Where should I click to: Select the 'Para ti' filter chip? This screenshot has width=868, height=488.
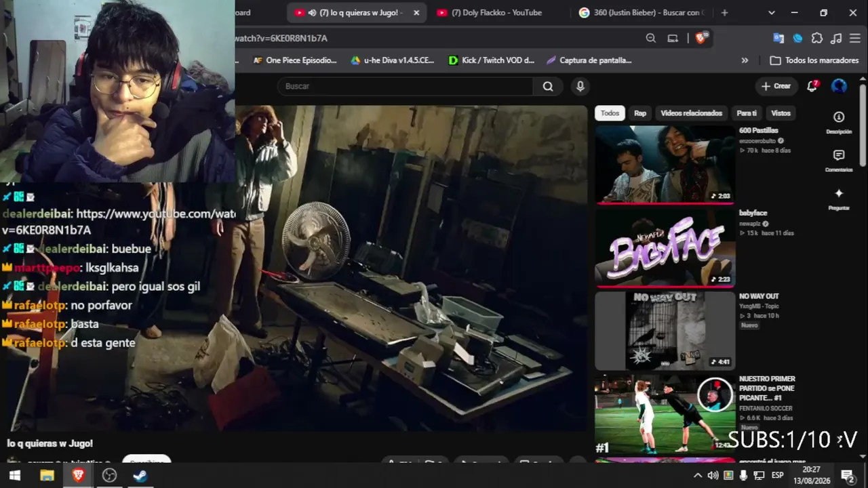(x=747, y=113)
